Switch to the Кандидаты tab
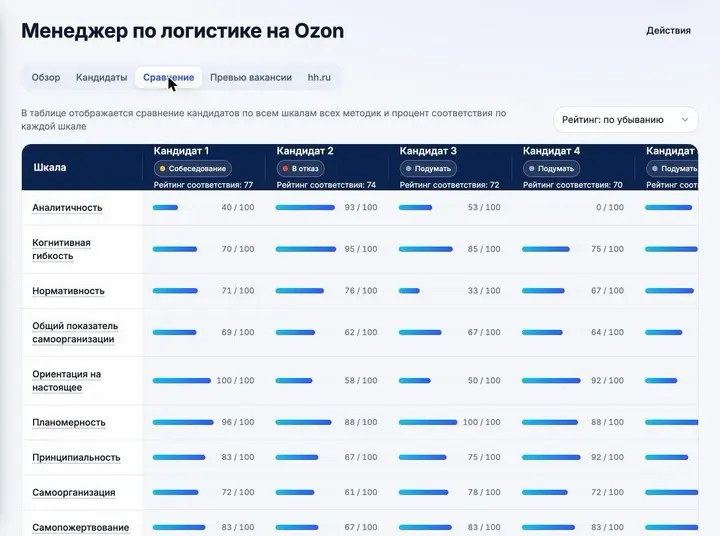Screen dimensions: 720x536 [101, 77]
